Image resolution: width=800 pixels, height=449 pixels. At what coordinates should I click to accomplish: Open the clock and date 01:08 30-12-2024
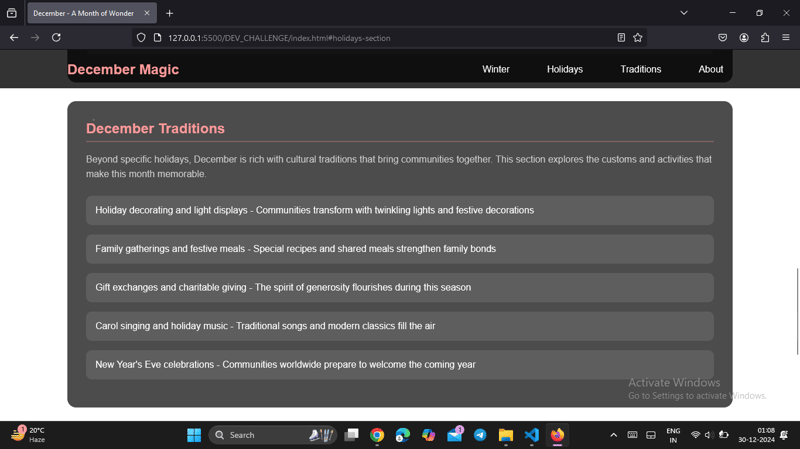point(756,435)
